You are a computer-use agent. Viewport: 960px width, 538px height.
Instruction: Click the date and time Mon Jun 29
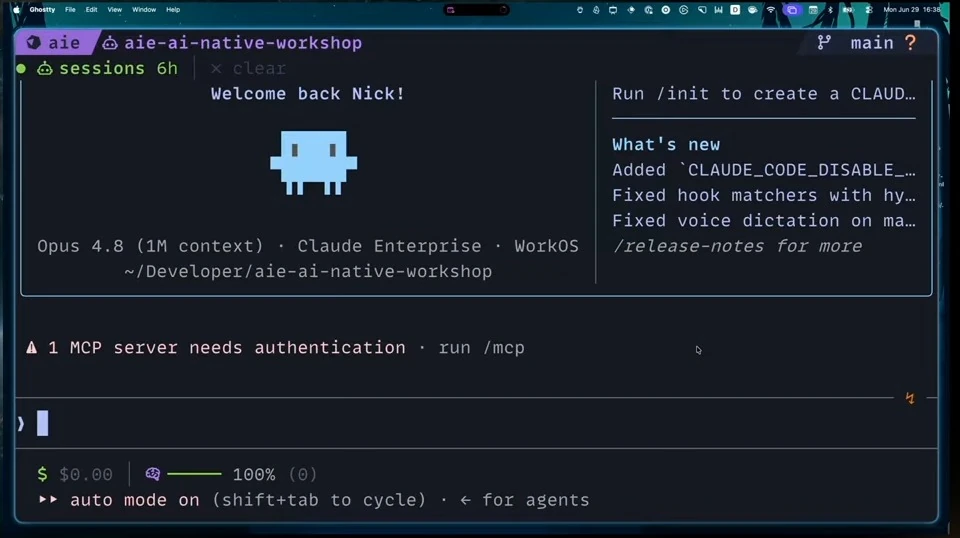912,10
